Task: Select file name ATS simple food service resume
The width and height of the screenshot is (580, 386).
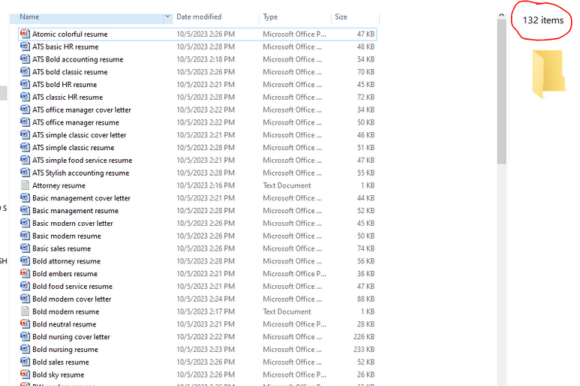Action: (x=82, y=160)
